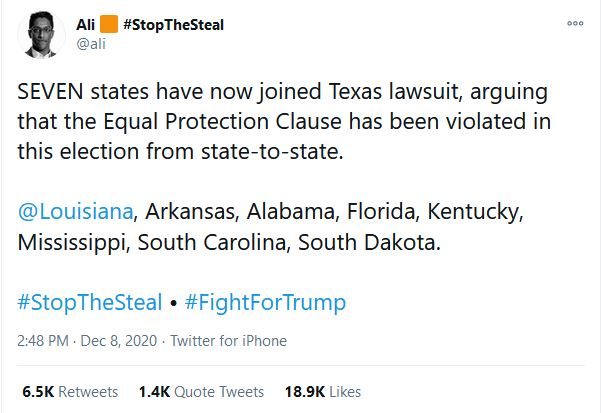Click the Twitter for iPhone source label
The image size is (601, 413).
228,341
